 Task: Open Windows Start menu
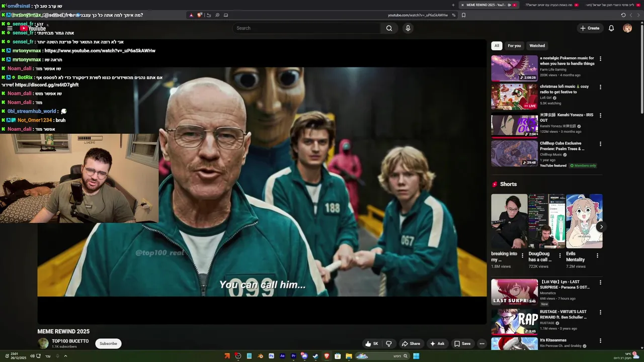click(416, 356)
